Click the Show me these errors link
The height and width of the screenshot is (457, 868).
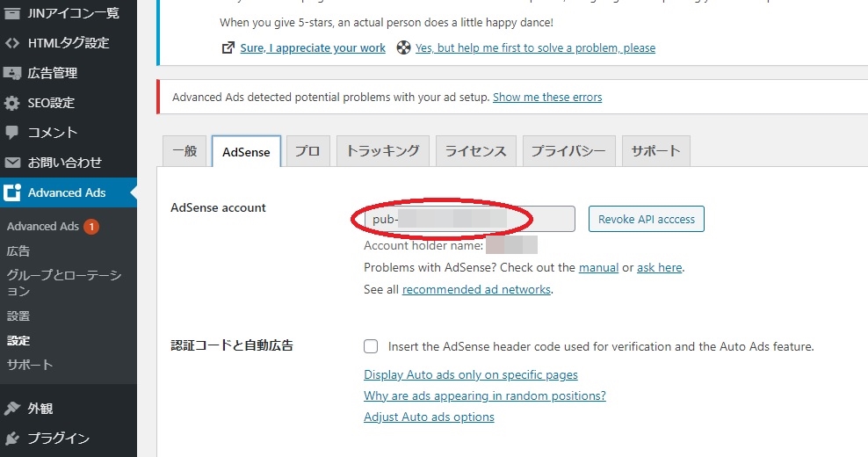tap(547, 98)
